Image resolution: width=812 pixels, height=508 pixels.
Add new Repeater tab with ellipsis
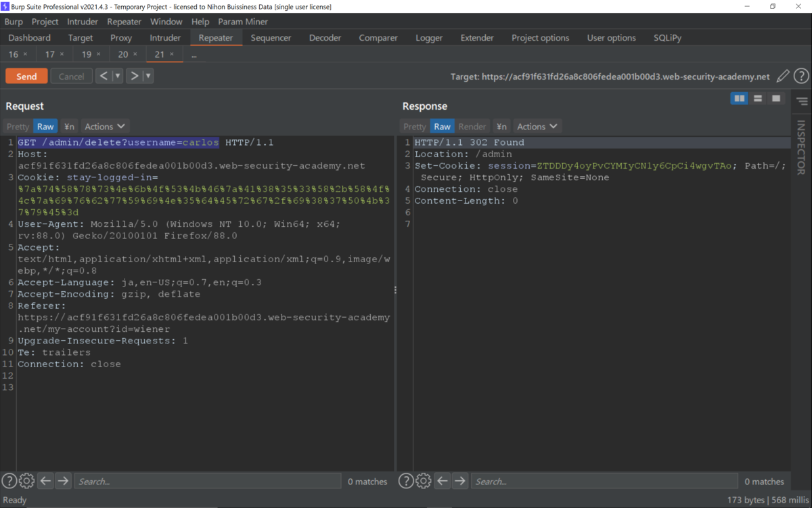194,54
